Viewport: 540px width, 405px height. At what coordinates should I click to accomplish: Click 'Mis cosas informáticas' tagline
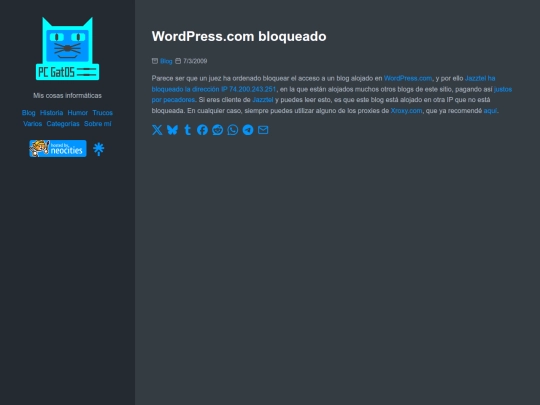tap(68, 95)
